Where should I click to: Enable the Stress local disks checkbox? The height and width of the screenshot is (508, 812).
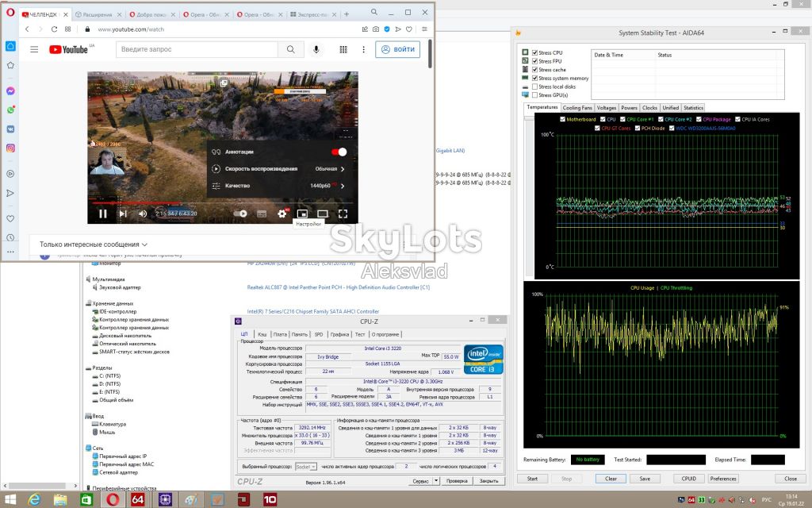click(x=535, y=87)
